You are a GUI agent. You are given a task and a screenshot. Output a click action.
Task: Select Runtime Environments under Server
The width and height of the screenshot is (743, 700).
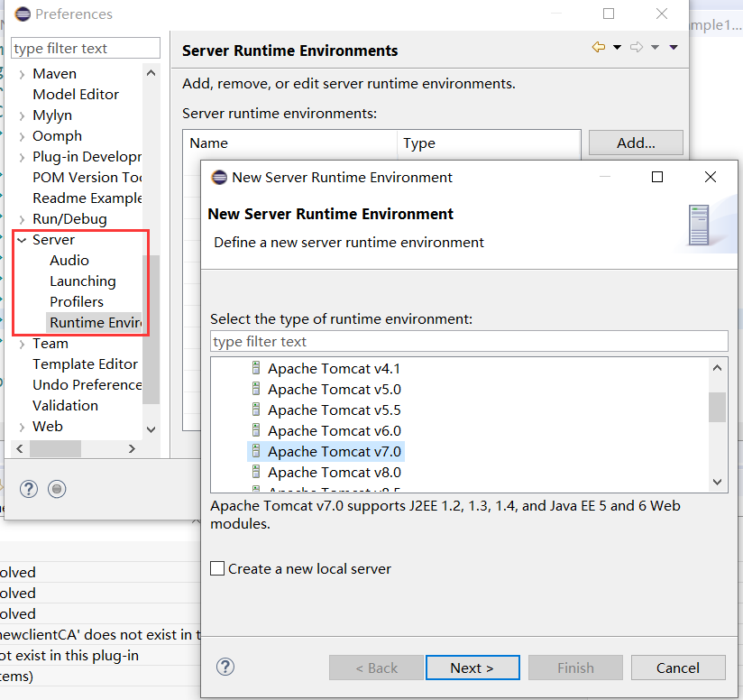[96, 322]
